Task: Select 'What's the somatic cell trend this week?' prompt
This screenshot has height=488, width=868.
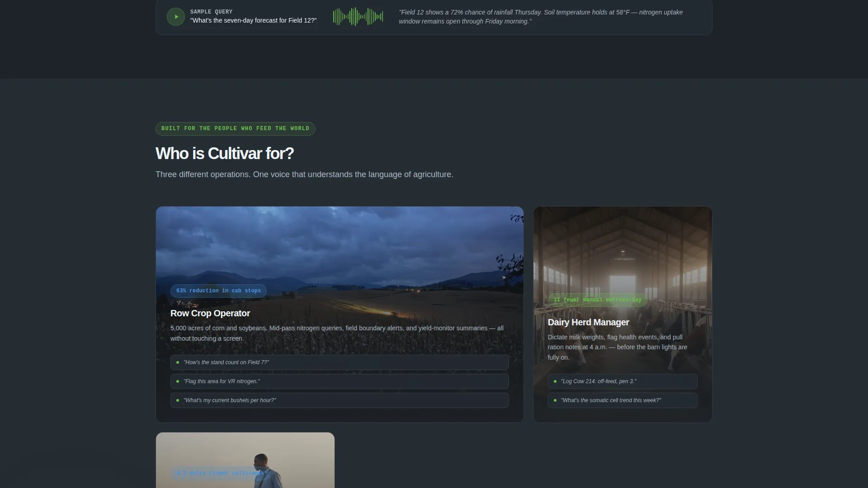Action: (623, 400)
